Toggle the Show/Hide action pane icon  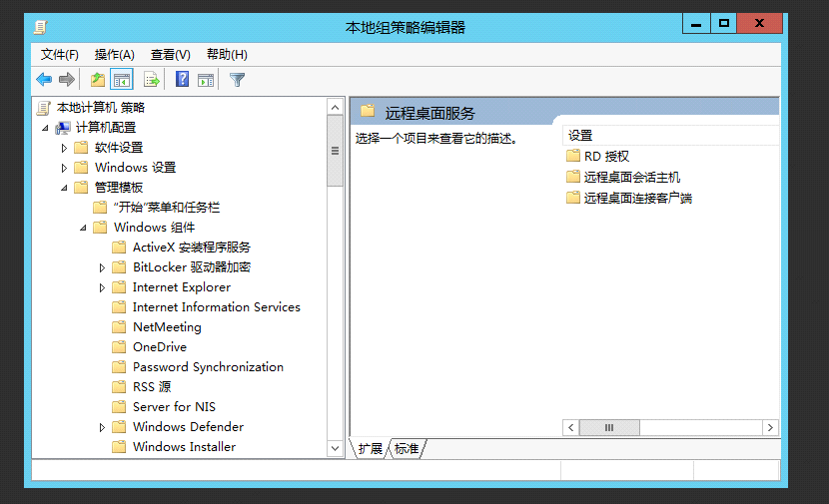(206, 80)
